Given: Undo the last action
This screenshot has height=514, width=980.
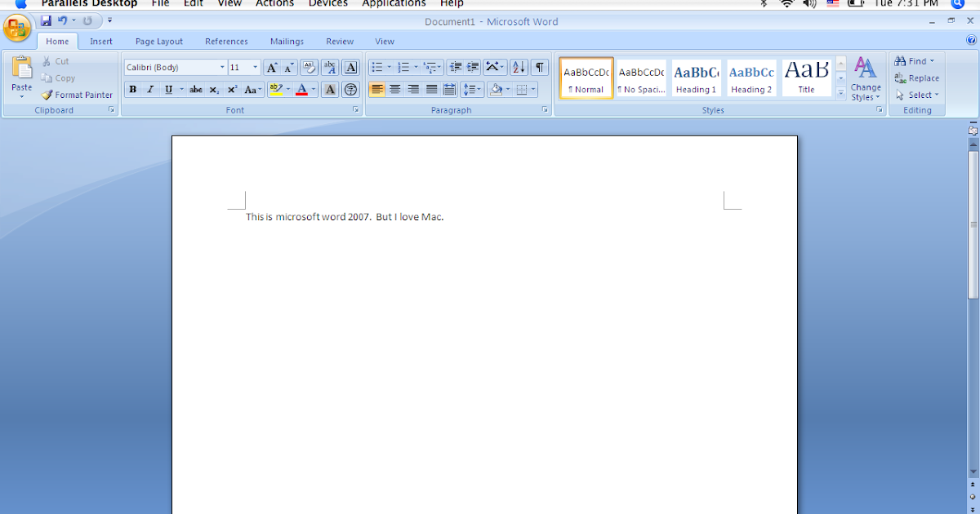Looking at the screenshot, I should (x=62, y=20).
